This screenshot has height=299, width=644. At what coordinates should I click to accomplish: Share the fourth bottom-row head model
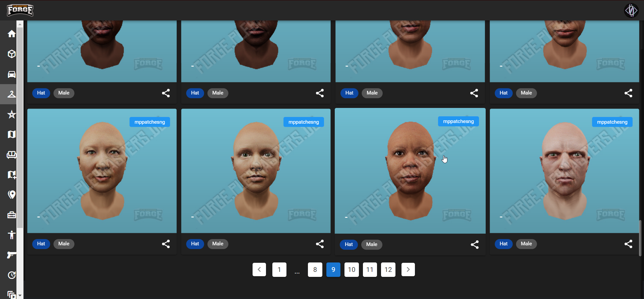pos(628,244)
